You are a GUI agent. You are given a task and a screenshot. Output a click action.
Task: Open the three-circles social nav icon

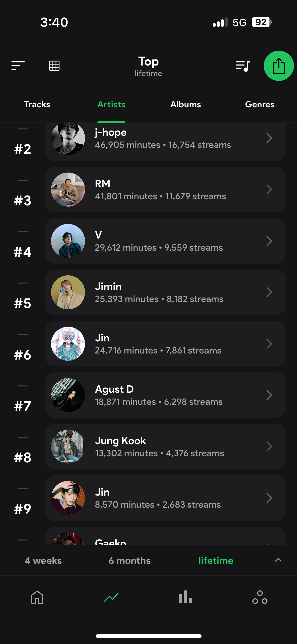[x=260, y=597]
